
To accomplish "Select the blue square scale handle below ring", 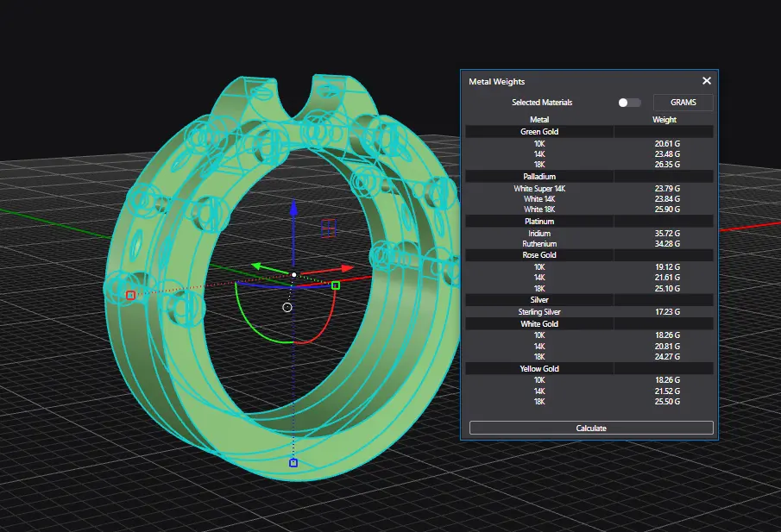I will click(293, 463).
